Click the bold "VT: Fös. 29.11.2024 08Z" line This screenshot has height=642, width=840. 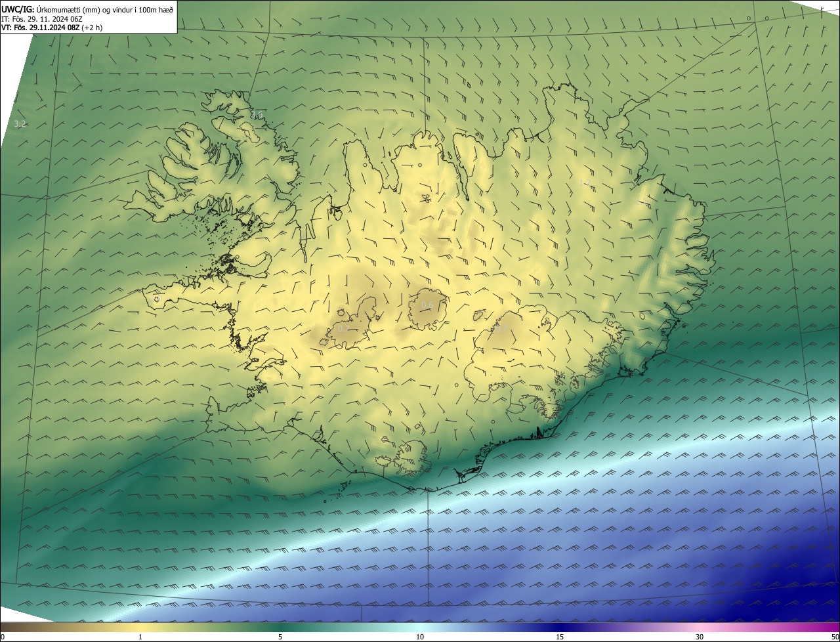52,28
